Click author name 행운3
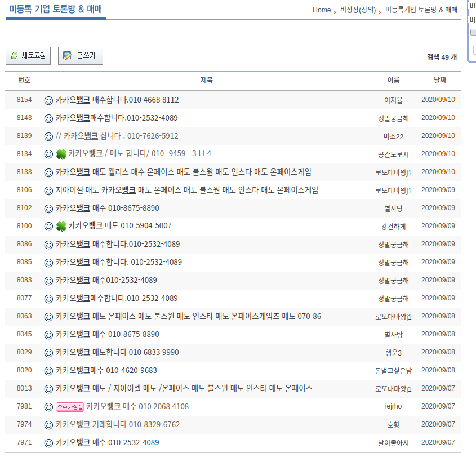Image resolution: width=476 pixels, height=457 pixels. (x=393, y=353)
